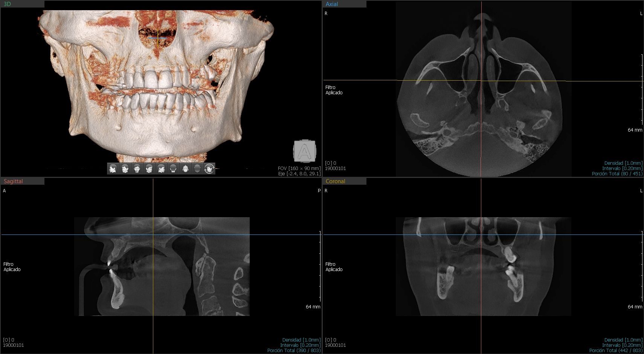Click the orientation cube showing letter A
This screenshot has height=354, width=644.
304,151
